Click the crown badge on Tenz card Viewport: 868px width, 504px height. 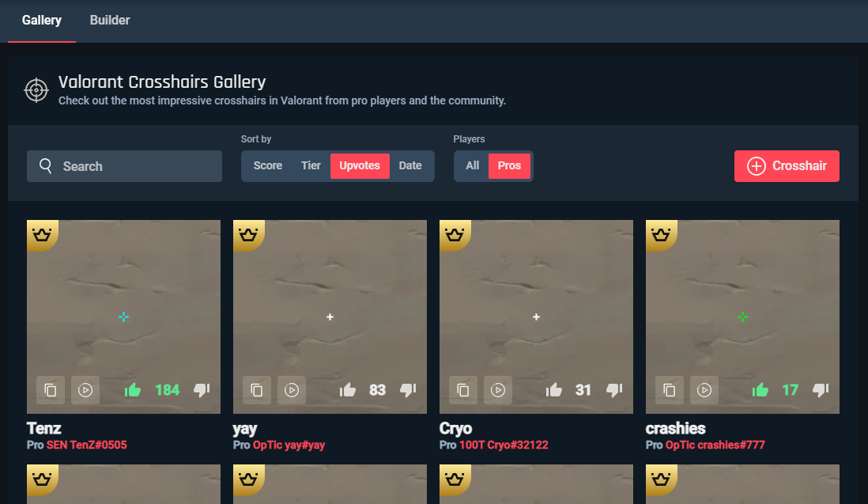(x=42, y=234)
